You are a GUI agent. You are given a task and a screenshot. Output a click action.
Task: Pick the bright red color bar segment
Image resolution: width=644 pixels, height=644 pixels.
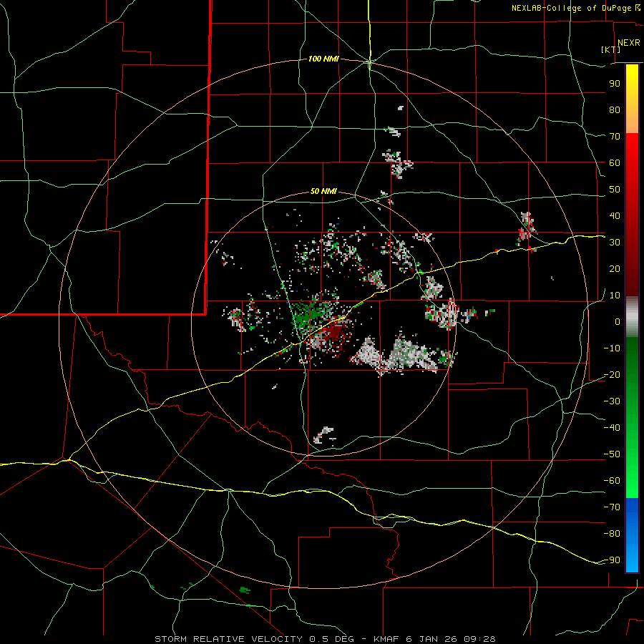(x=632, y=145)
